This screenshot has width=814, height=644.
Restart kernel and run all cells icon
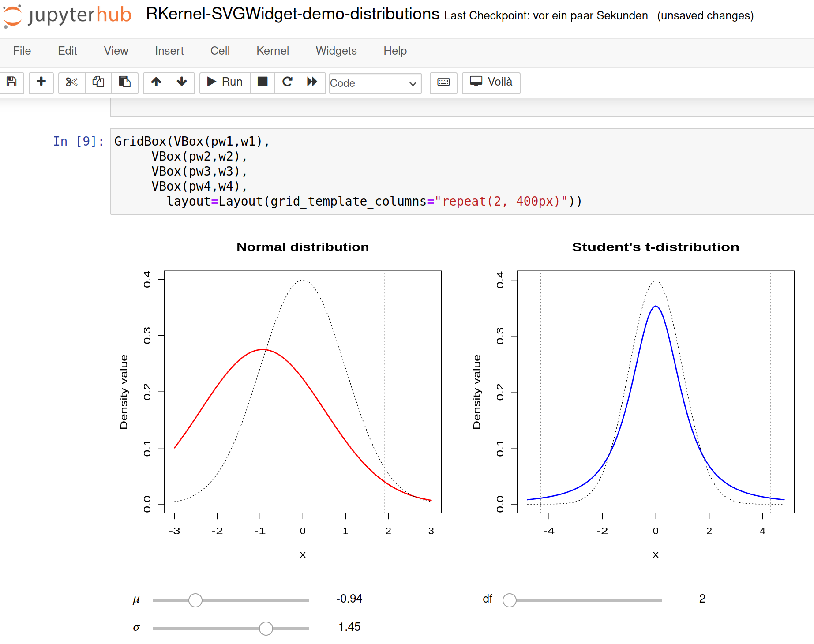point(312,82)
